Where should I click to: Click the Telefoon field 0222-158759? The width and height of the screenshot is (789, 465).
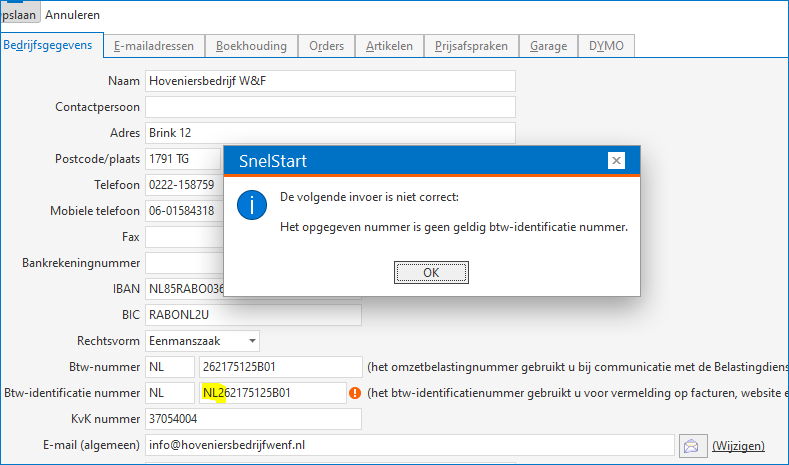click(184, 185)
